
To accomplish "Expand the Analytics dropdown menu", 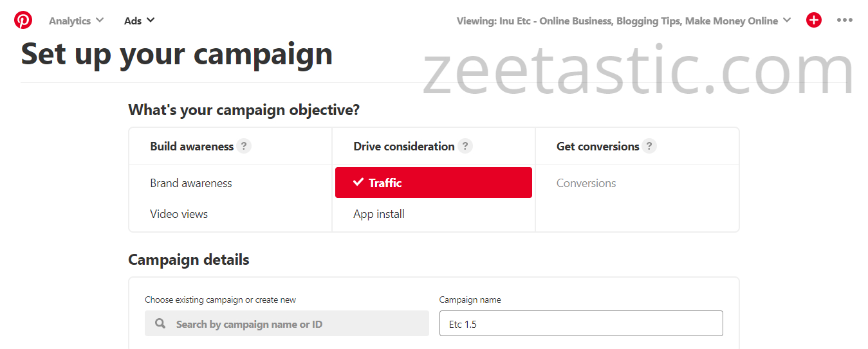I will [x=76, y=21].
